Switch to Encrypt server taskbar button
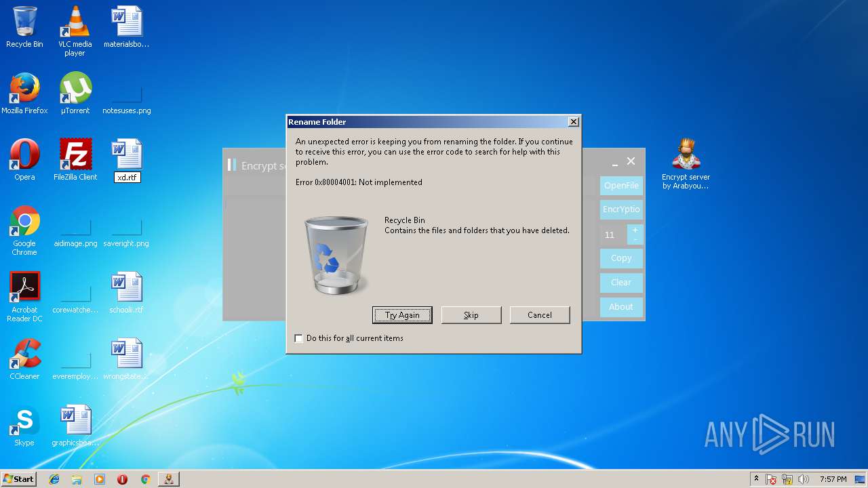This screenshot has width=868, height=488. 168,479
